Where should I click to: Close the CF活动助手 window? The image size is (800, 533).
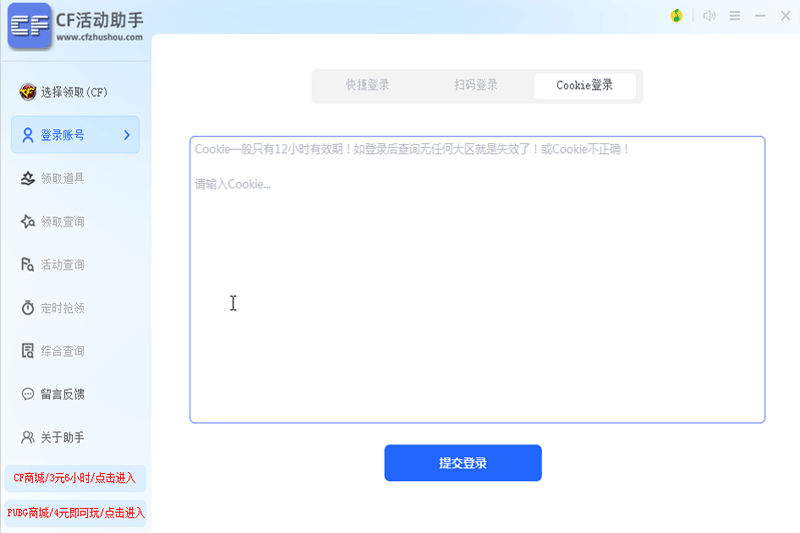(786, 16)
